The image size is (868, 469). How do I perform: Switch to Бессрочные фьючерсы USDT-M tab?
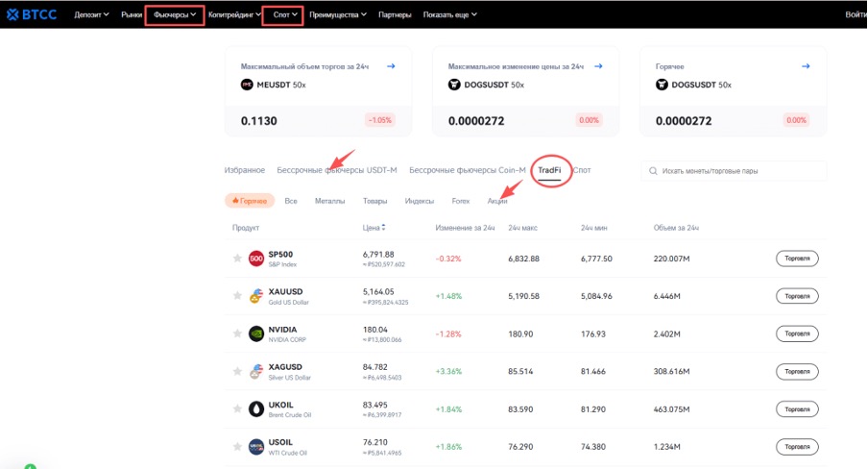(x=336, y=170)
